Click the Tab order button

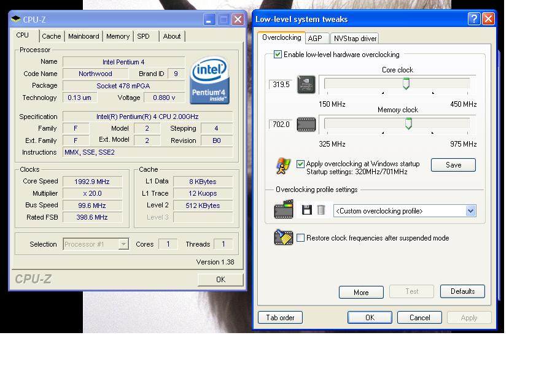click(x=281, y=318)
